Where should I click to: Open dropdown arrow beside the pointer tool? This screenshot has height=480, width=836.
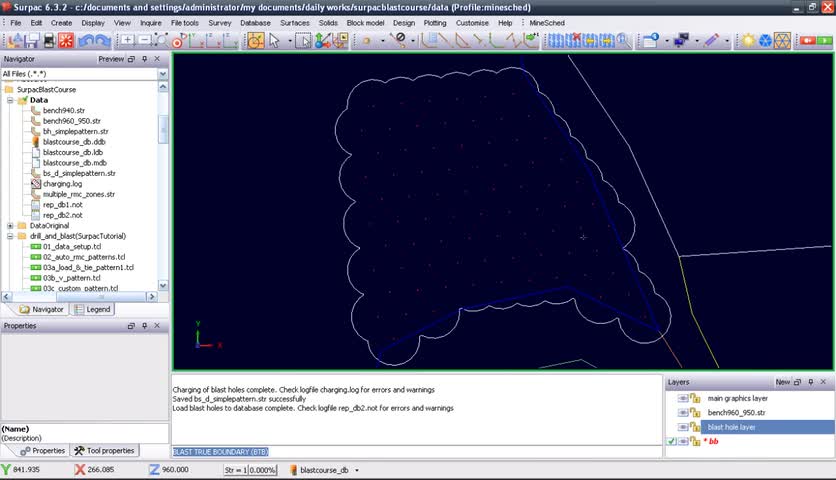coord(290,41)
